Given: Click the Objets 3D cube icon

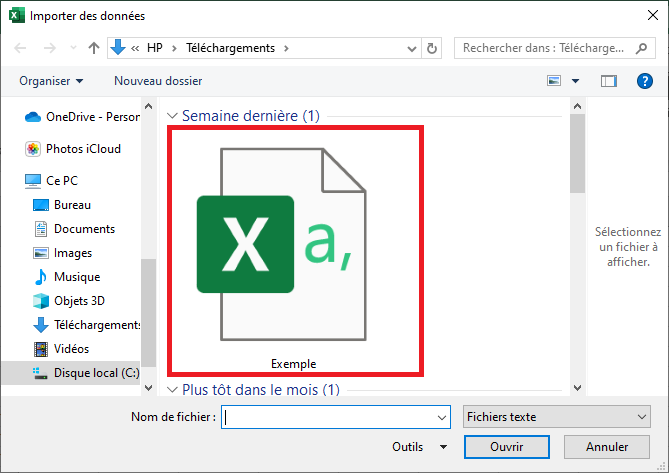Looking at the screenshot, I should [x=41, y=301].
